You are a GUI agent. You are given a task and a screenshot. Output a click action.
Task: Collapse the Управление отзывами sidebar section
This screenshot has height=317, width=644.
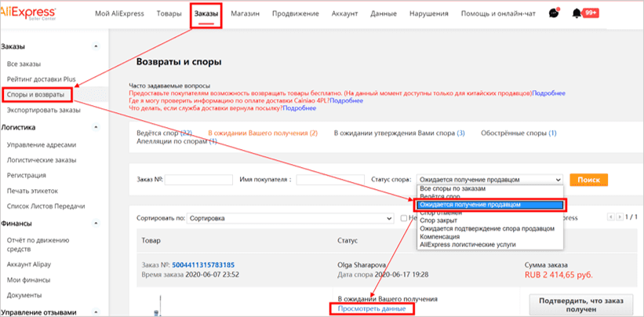tap(96, 312)
